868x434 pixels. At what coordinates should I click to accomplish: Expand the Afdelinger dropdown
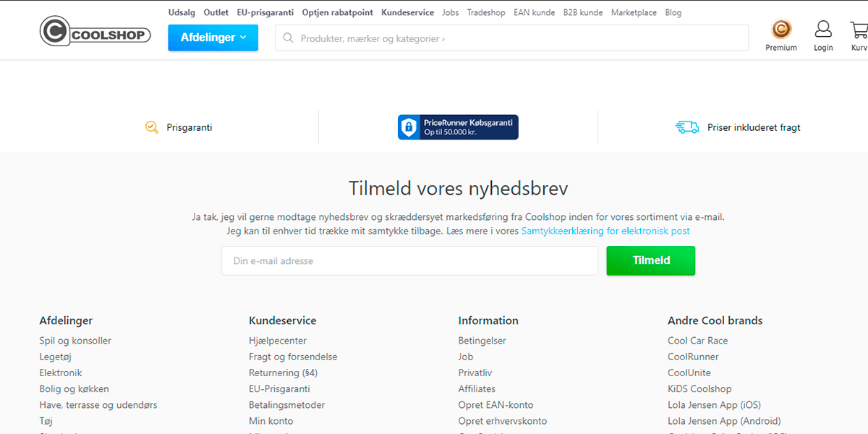[x=213, y=38]
